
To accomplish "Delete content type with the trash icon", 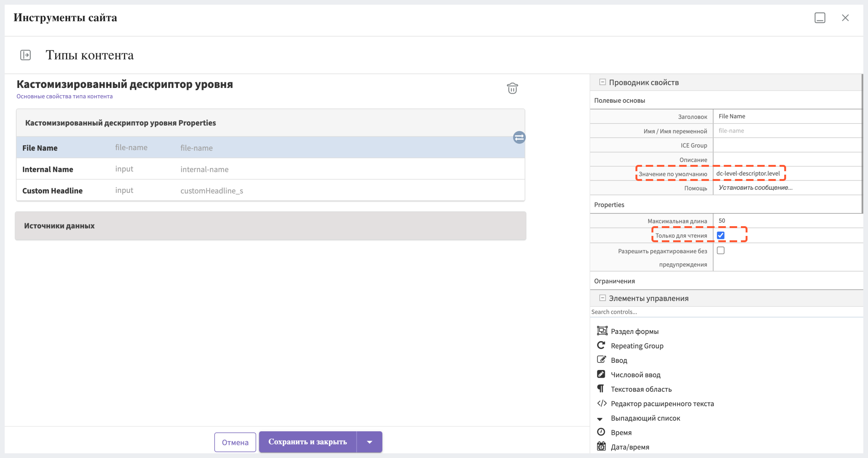I will click(x=512, y=88).
